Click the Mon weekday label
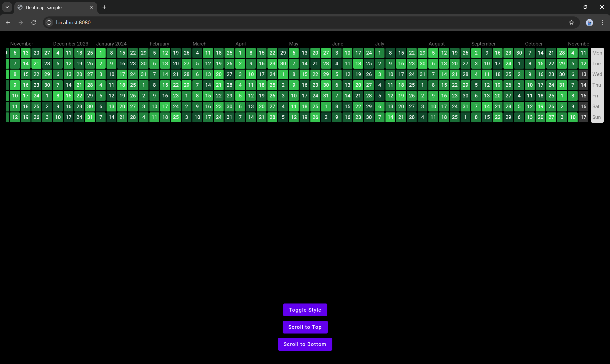This screenshot has height=364, width=610. click(597, 53)
